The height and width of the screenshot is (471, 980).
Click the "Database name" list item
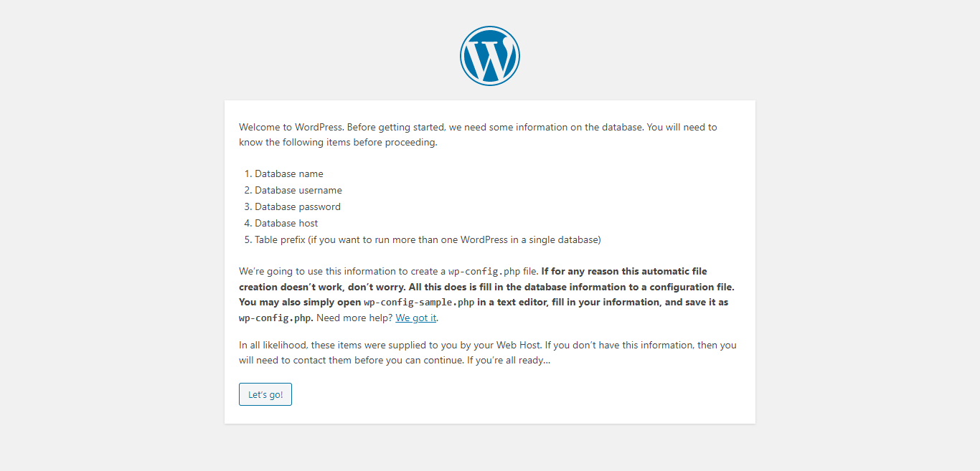[x=288, y=173]
